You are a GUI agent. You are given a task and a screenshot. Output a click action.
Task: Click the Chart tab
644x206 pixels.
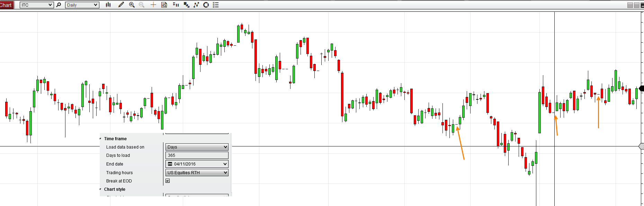(6, 5)
